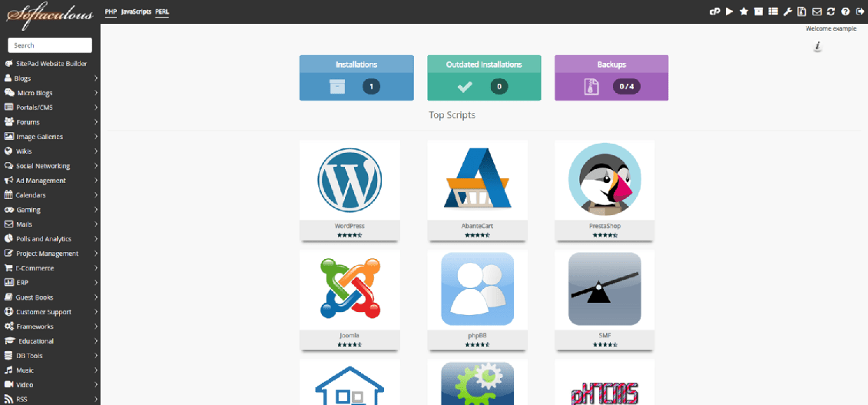Click the 'Welcome example' text
The image size is (868, 405).
831,28
